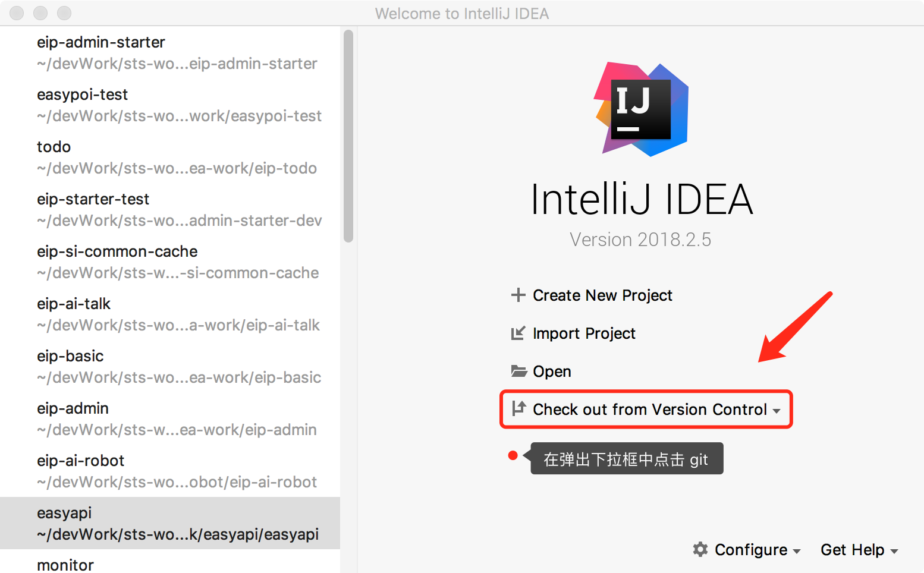Screen dimensions: 924x573
Task: Click the Open link
Action: click(x=552, y=371)
